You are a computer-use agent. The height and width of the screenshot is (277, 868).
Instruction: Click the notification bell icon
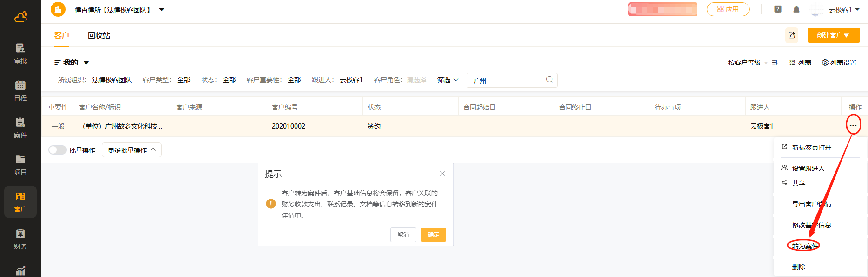796,10
